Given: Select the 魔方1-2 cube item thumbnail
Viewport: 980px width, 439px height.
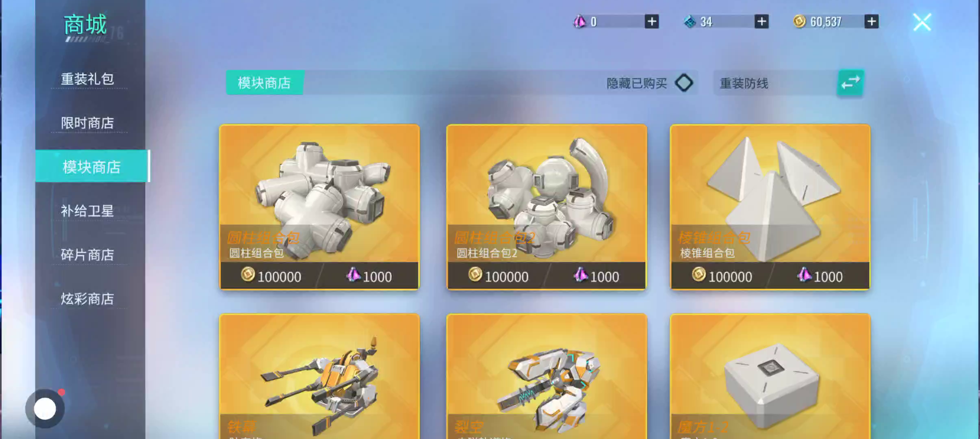Looking at the screenshot, I should (x=770, y=376).
